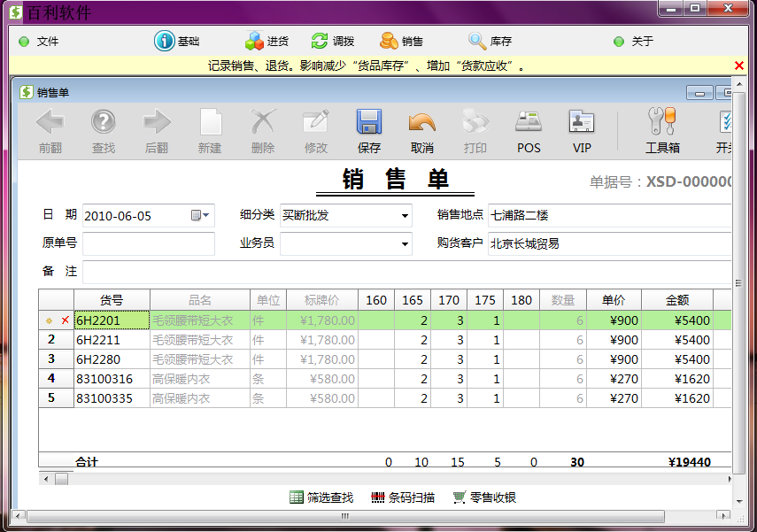Click item code cell 6H2280
This screenshot has height=532, width=757.
tap(112, 359)
